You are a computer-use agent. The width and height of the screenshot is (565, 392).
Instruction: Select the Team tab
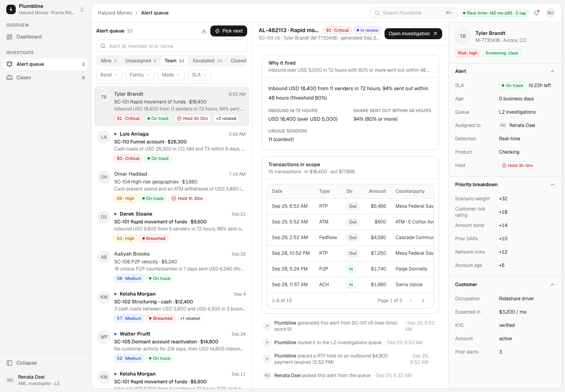coord(174,61)
